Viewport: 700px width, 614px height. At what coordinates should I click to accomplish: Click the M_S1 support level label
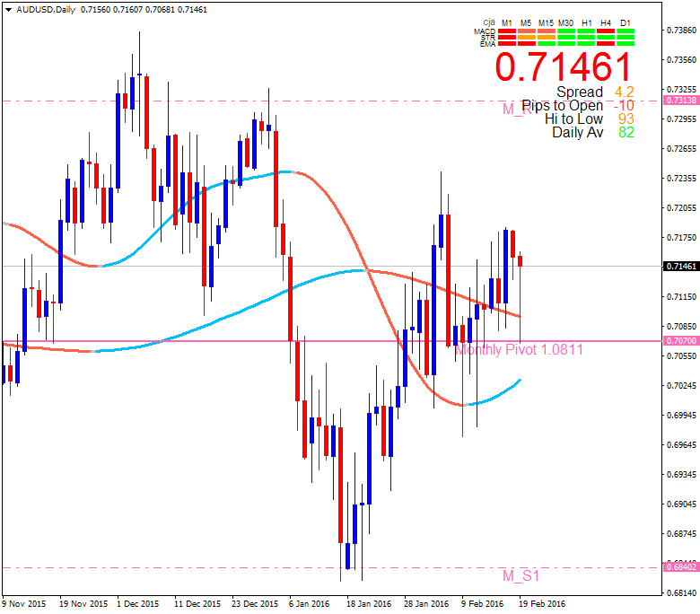coord(521,575)
